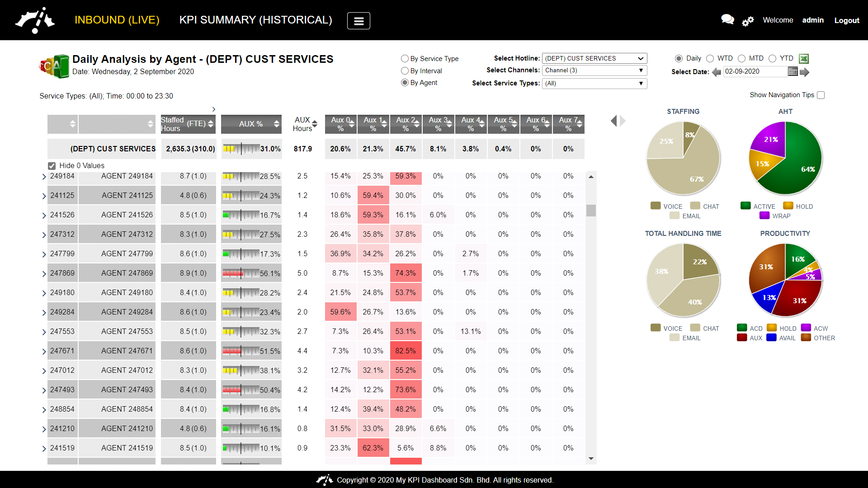
Task: Open Select Service Types dropdown
Action: (x=594, y=84)
